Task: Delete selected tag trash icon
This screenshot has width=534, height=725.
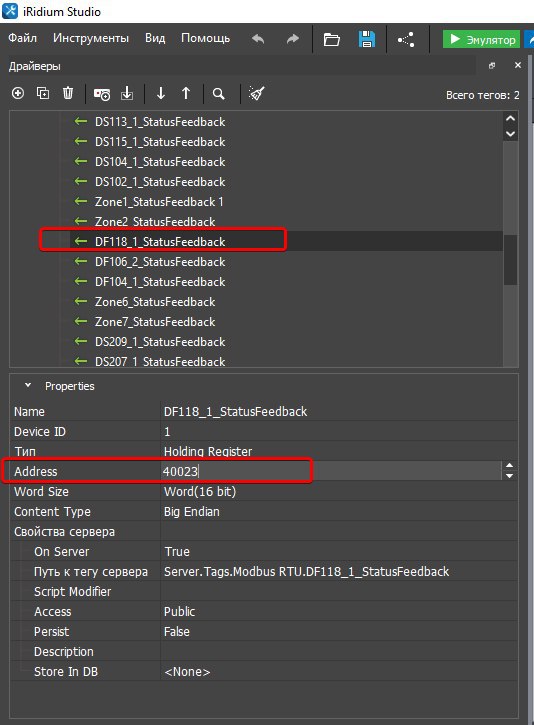Action: pyautogui.click(x=68, y=93)
